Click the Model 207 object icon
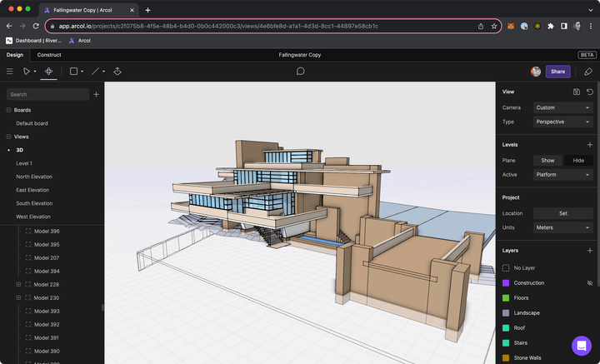The height and width of the screenshot is (364, 600). (28, 257)
